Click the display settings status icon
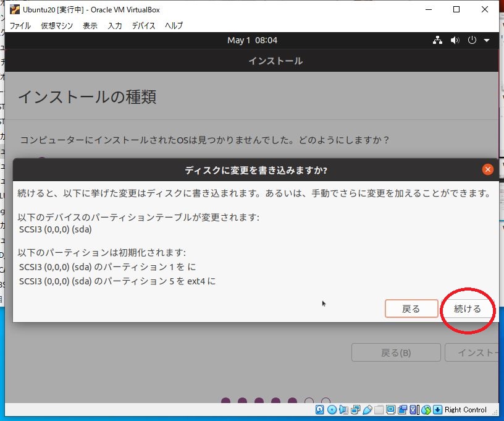 pyautogui.click(x=390, y=409)
